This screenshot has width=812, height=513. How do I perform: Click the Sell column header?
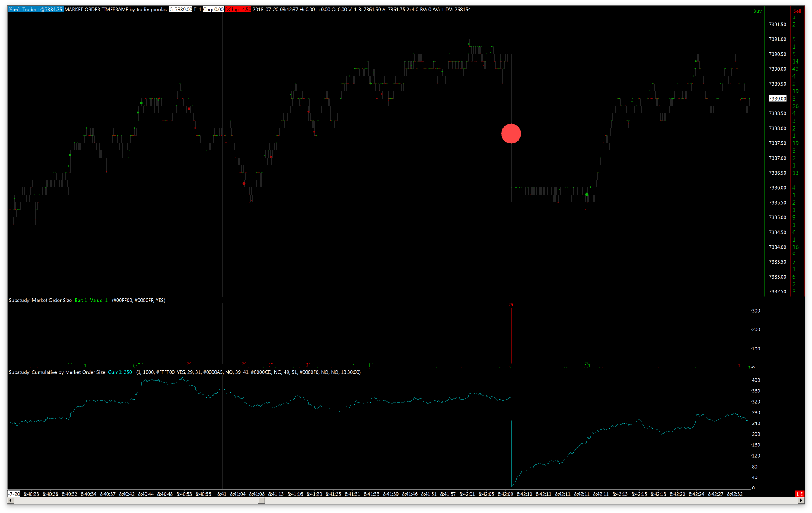797,11
